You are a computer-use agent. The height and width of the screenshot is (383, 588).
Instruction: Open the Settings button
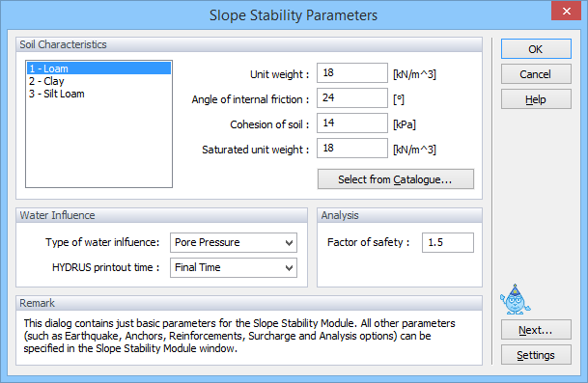pos(536,355)
